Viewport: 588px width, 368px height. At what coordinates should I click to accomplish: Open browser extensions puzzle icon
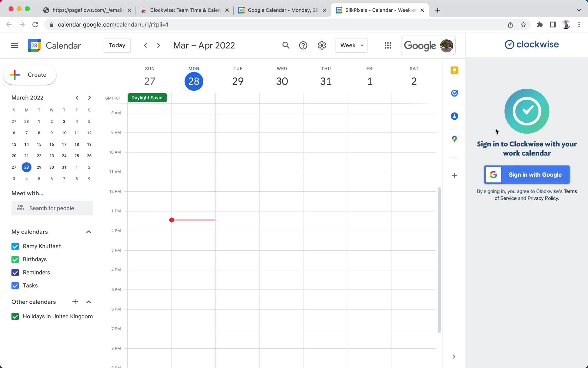[540, 25]
